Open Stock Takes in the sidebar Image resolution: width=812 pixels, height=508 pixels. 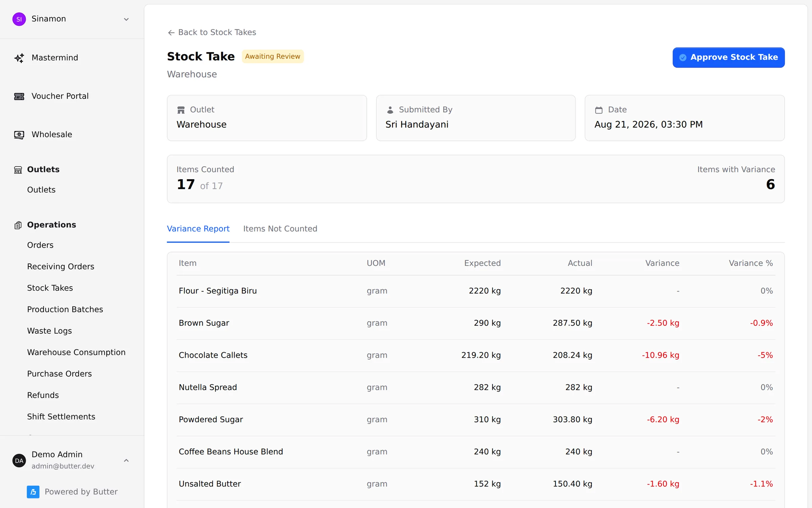pyautogui.click(x=50, y=288)
